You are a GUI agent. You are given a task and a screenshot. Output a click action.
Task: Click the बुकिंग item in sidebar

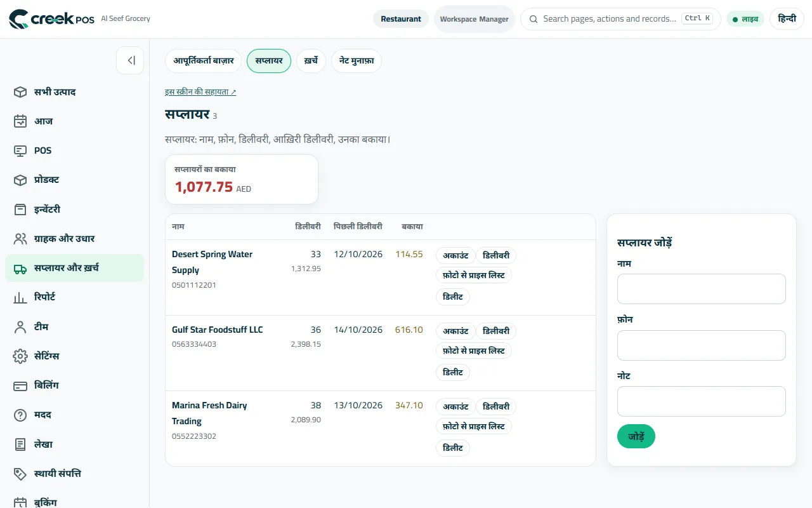point(74,502)
